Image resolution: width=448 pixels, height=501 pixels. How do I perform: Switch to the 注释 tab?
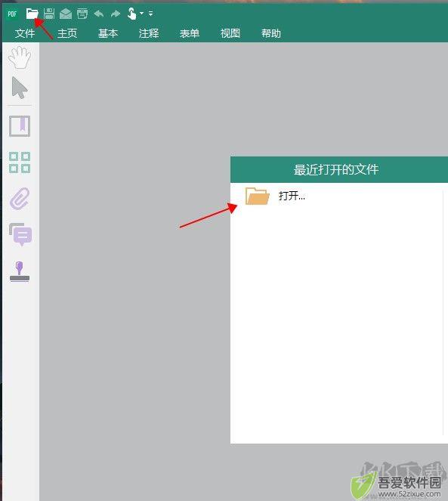click(x=149, y=33)
